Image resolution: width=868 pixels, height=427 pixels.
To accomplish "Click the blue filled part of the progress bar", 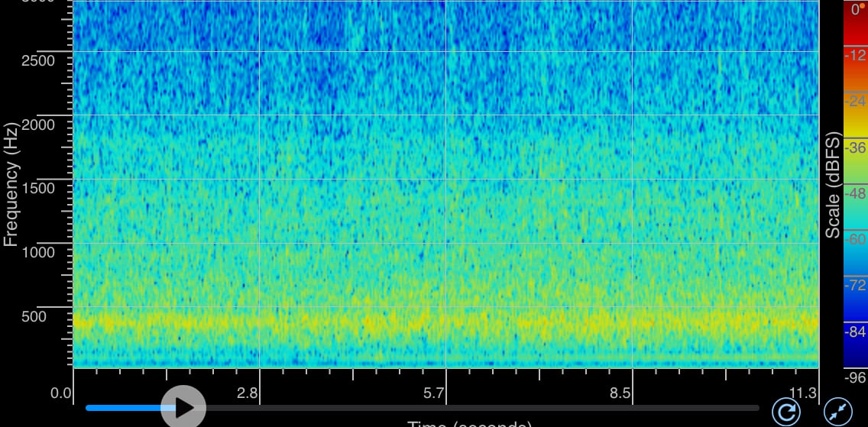I will [122, 408].
